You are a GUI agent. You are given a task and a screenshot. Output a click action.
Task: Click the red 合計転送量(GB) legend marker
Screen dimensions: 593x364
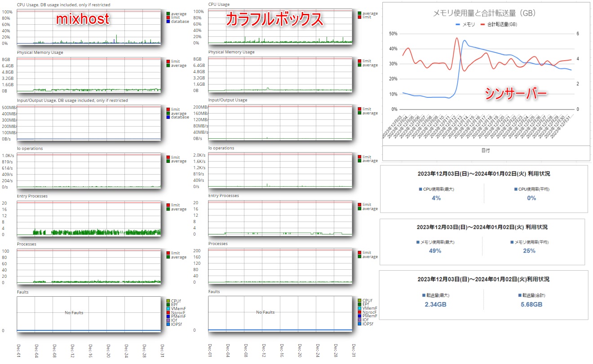click(x=482, y=25)
